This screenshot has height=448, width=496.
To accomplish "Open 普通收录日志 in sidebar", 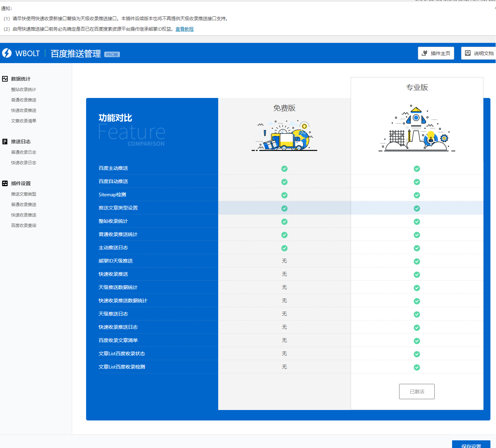I will pyautogui.click(x=24, y=152).
